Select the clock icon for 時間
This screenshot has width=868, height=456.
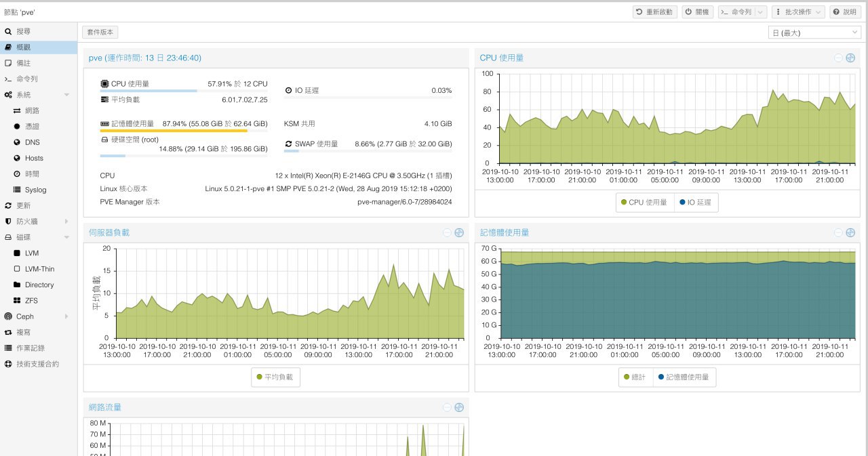click(x=17, y=174)
